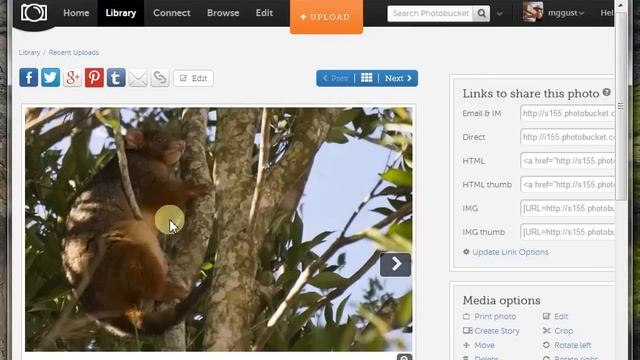Viewport: 640px width, 360px height.
Task: Go to Next photo
Action: (x=398, y=78)
